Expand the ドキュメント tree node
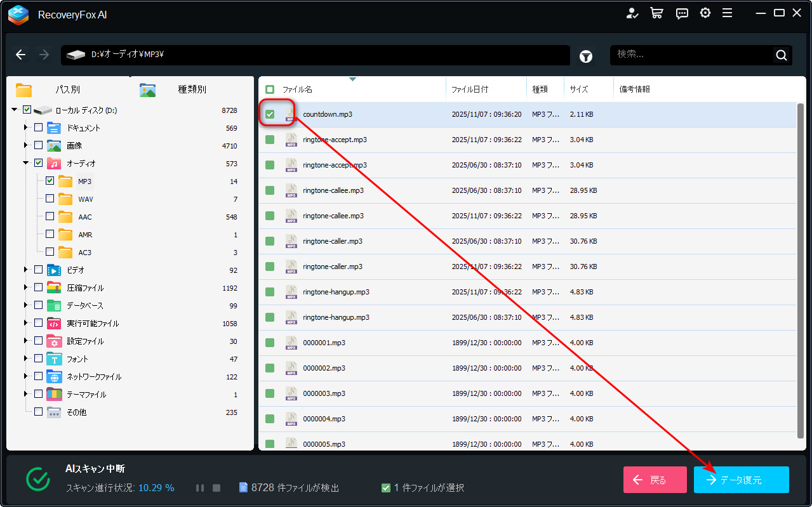This screenshot has height=507, width=812. (x=26, y=128)
